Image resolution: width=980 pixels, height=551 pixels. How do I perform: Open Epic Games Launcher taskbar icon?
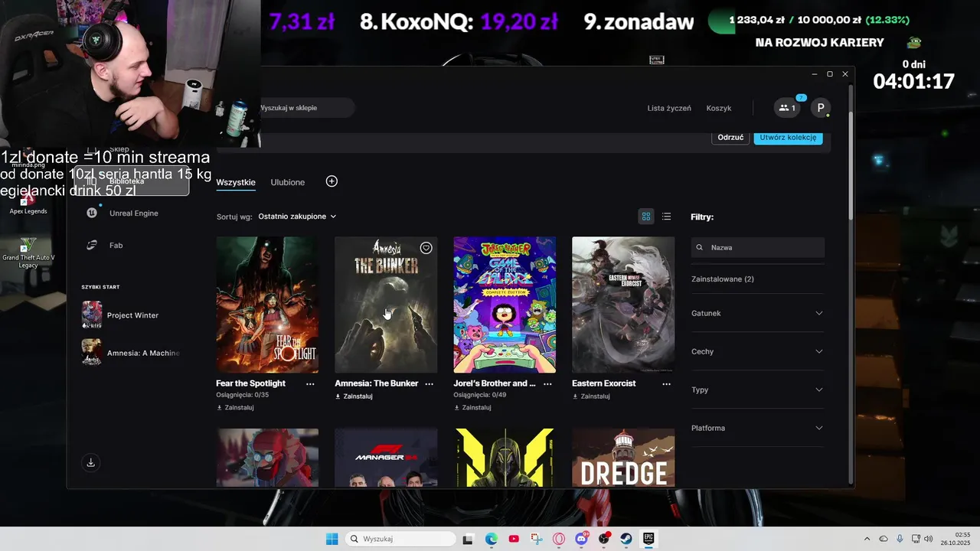coord(649,539)
